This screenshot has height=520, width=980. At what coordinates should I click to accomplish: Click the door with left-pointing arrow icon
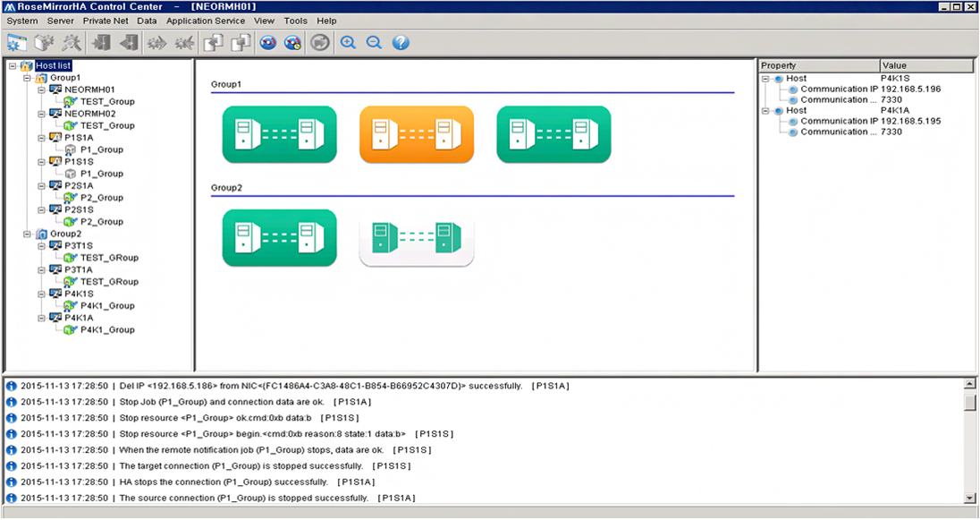click(x=128, y=43)
